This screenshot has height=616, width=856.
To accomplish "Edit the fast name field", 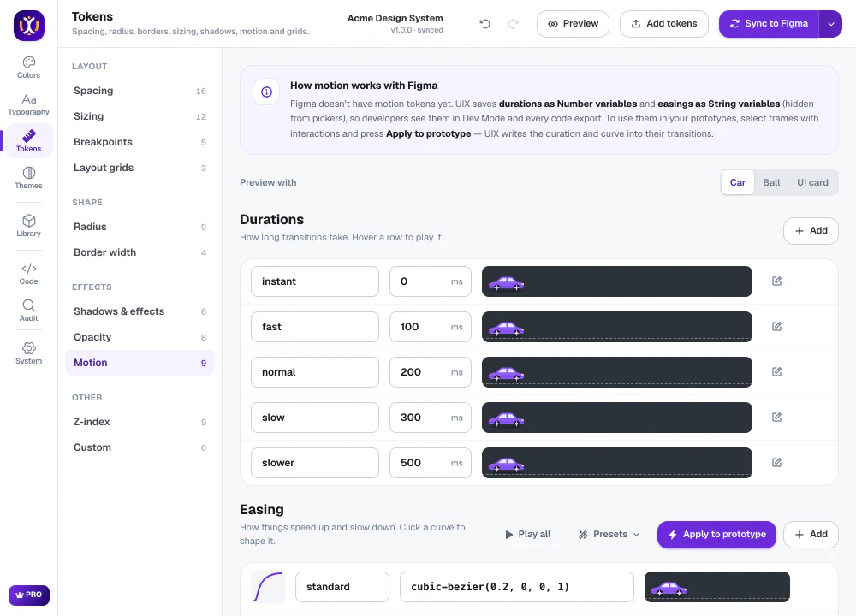I will click(x=315, y=327).
